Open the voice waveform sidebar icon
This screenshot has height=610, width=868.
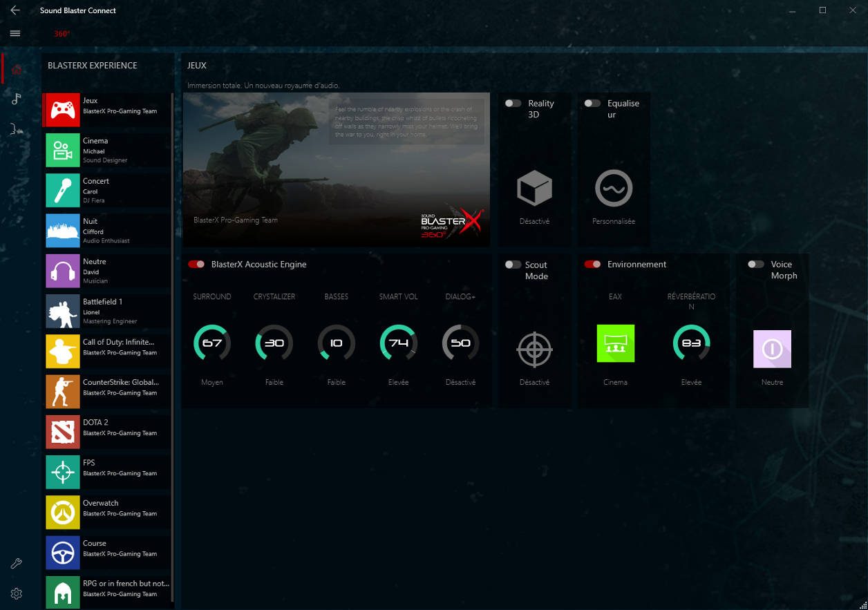point(17,128)
